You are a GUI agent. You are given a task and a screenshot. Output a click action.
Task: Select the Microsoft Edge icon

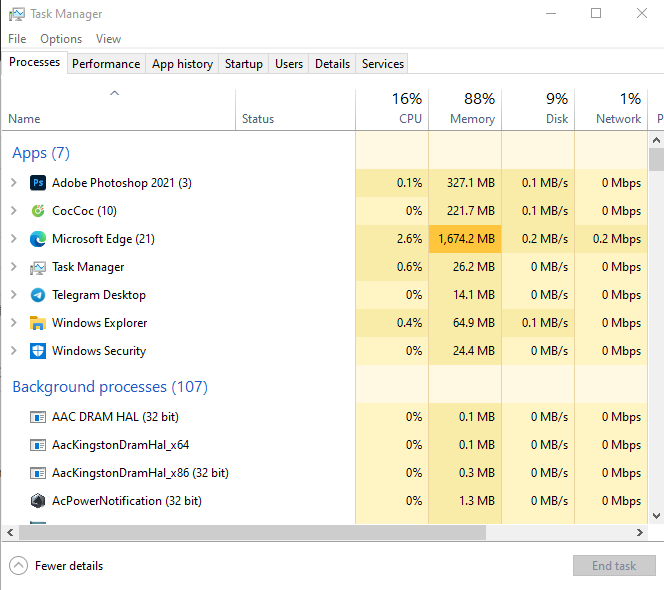coord(38,239)
